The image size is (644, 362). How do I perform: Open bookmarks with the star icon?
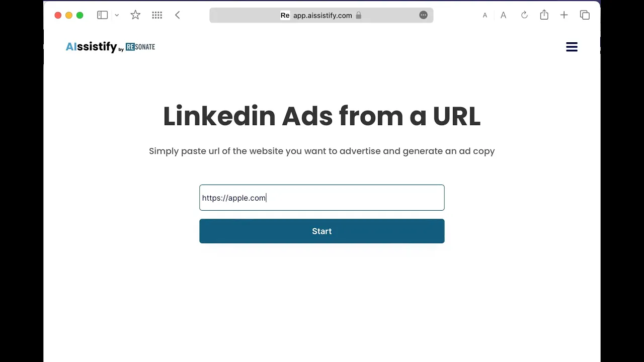click(x=135, y=15)
